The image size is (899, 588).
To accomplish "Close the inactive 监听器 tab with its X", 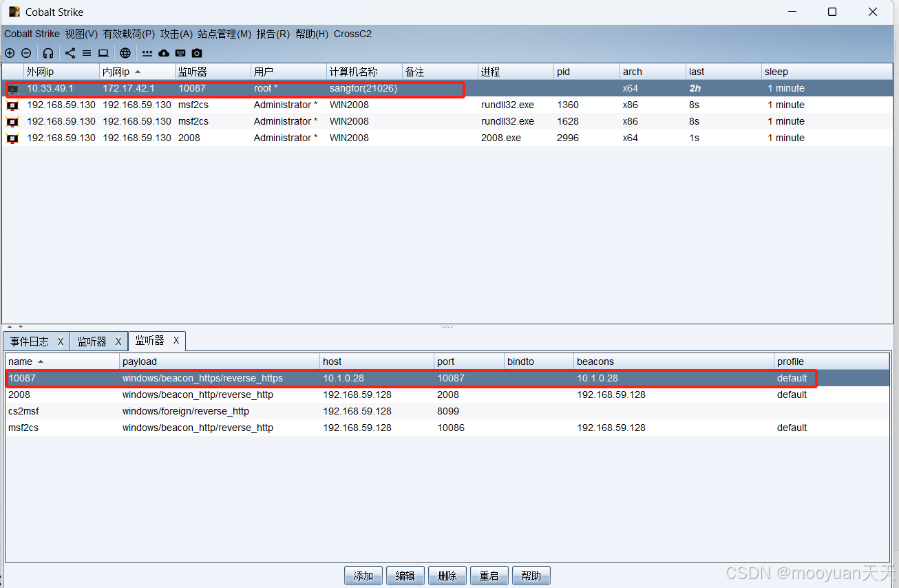I will click(118, 342).
